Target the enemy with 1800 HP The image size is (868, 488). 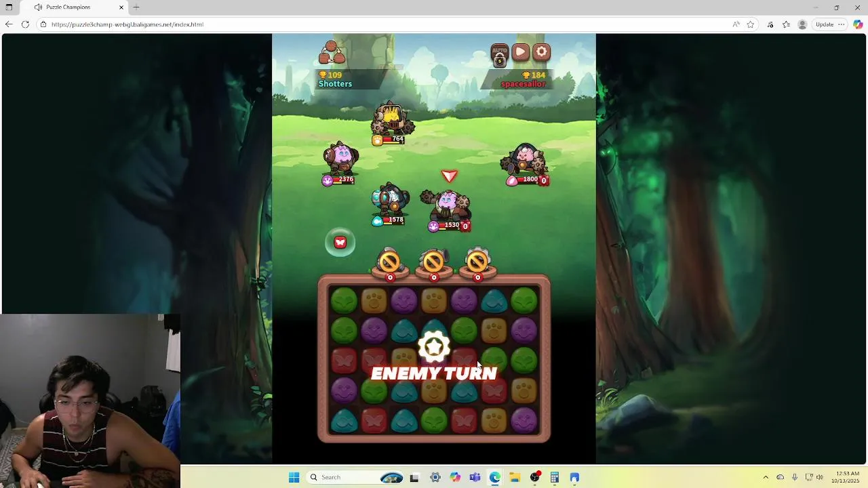click(x=524, y=160)
